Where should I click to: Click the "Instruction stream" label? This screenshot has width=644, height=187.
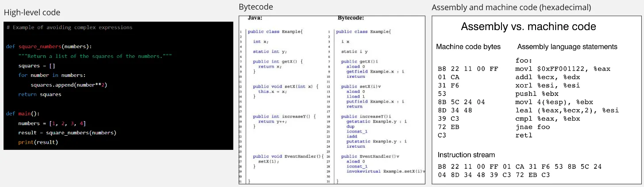(x=466, y=155)
